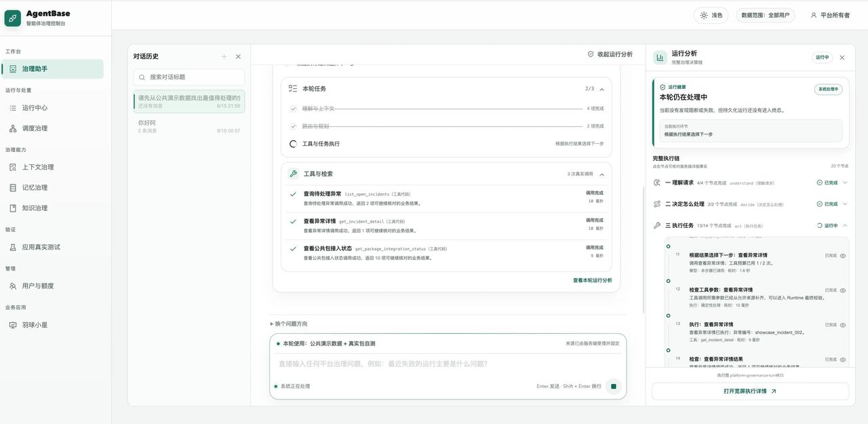Click checkmark of 查看公共包接入状态 row
This screenshot has width=868, height=424.
point(293,248)
